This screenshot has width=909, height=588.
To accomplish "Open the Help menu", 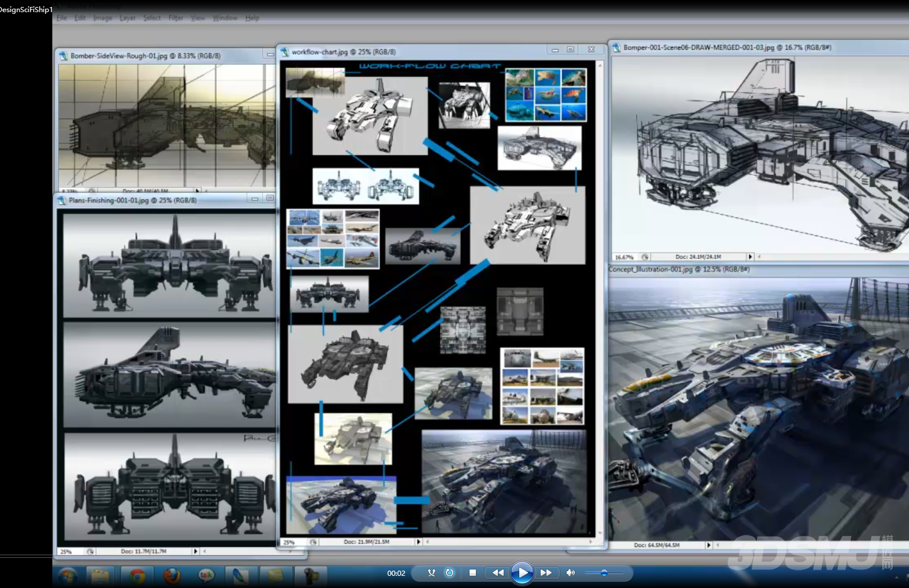I will coord(252,18).
